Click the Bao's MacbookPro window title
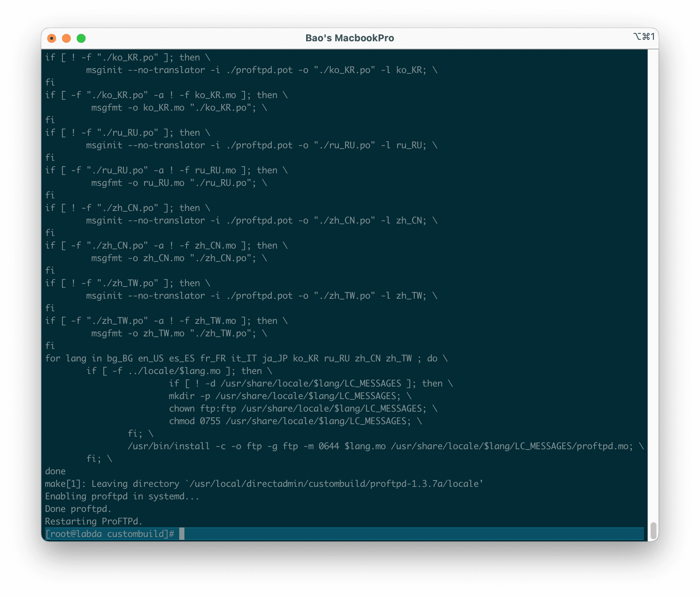This screenshot has height=596, width=700. [x=349, y=38]
